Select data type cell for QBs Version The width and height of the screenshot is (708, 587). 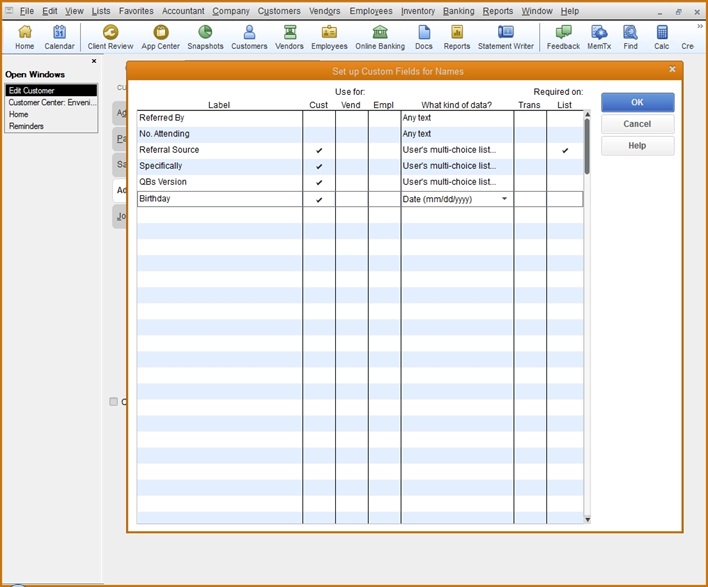click(457, 182)
